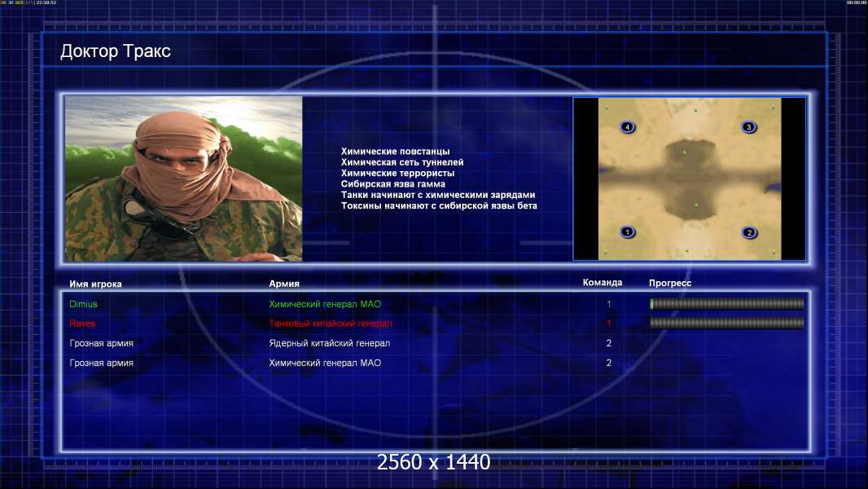Click the column header Прогресс
868x489 pixels.
(x=670, y=283)
